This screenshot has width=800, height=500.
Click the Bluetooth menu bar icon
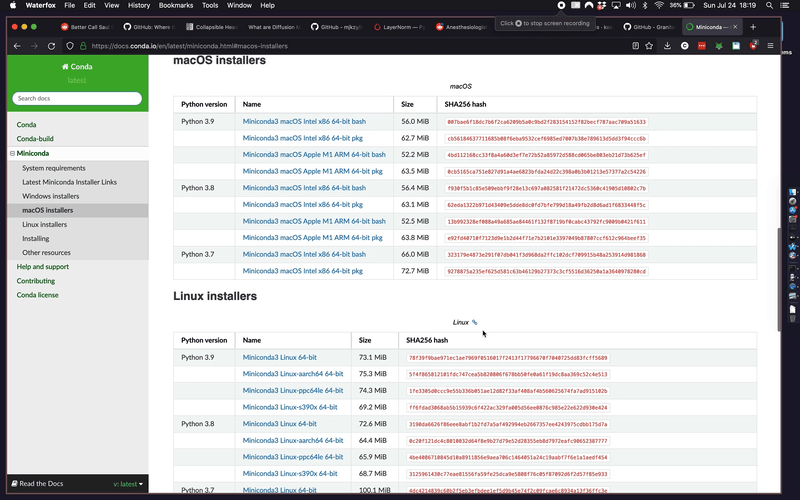coord(645,5)
